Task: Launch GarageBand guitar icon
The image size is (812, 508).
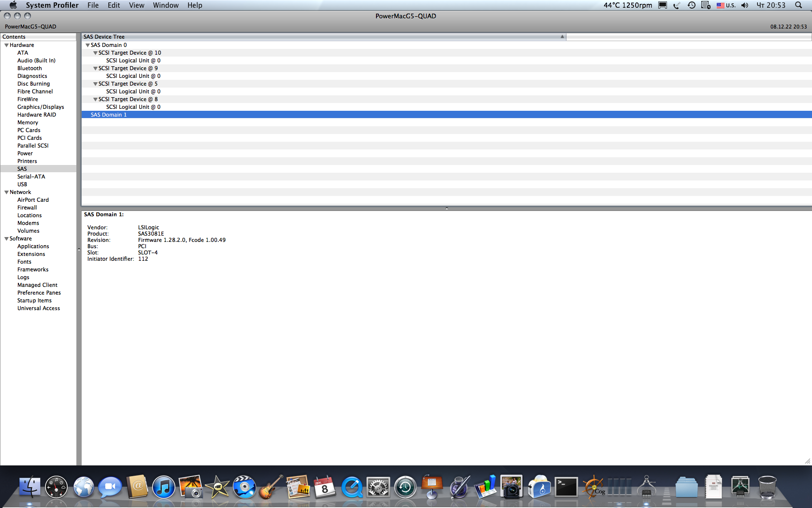Action: click(271, 487)
